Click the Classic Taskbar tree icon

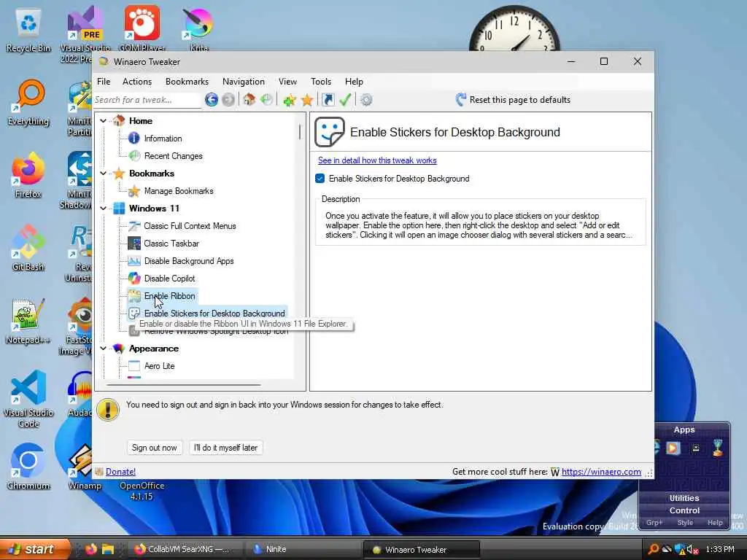point(134,244)
